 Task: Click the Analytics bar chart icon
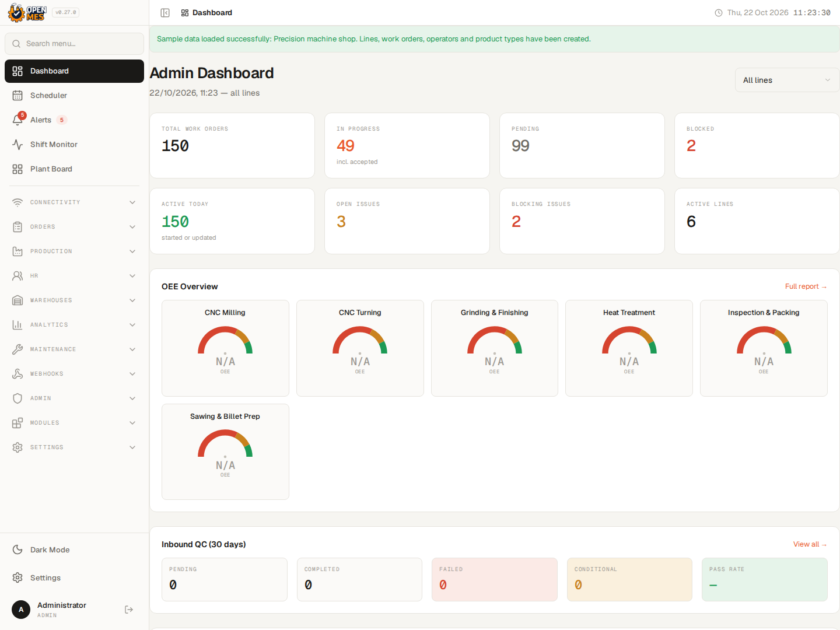click(17, 325)
